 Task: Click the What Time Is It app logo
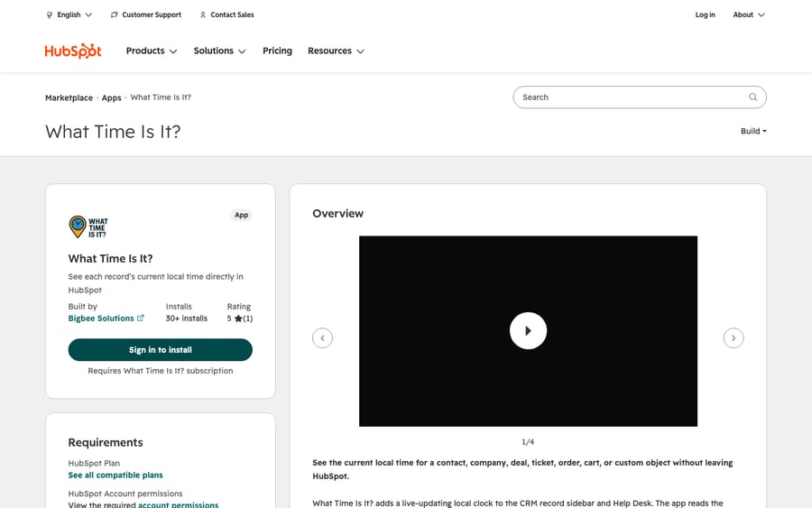click(x=88, y=226)
